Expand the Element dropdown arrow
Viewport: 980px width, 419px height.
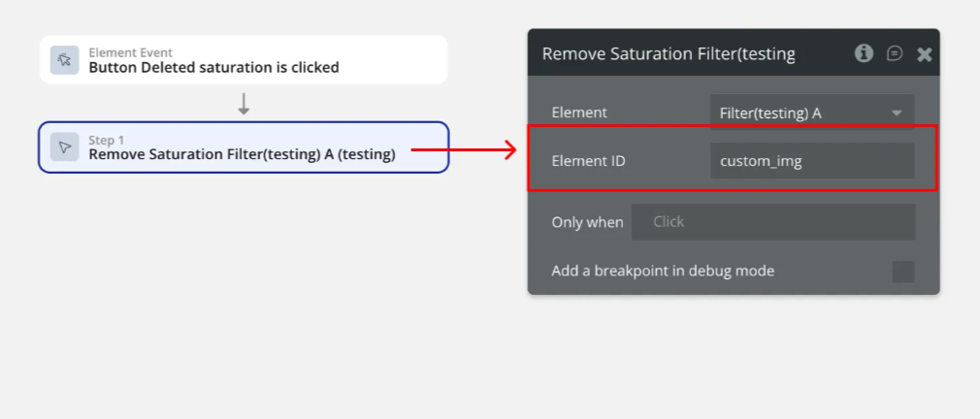(x=897, y=113)
